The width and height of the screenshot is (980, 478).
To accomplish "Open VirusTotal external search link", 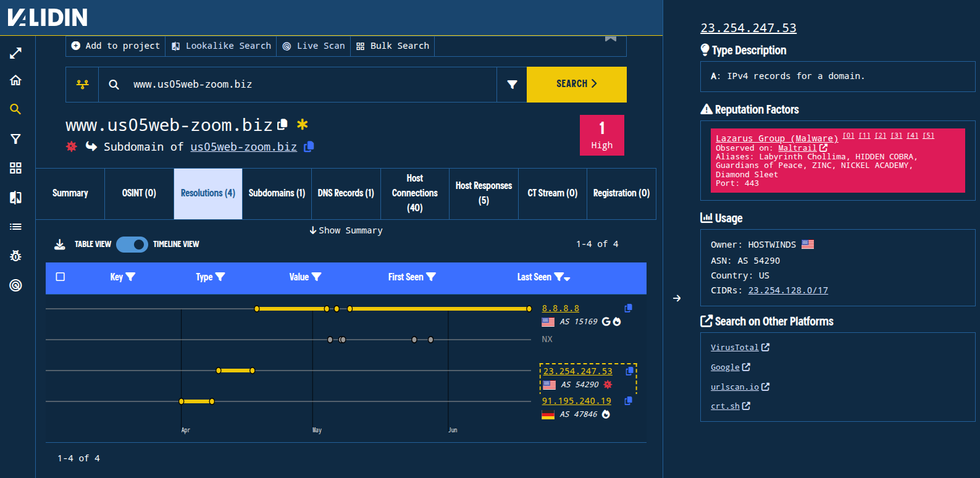I will pos(740,347).
